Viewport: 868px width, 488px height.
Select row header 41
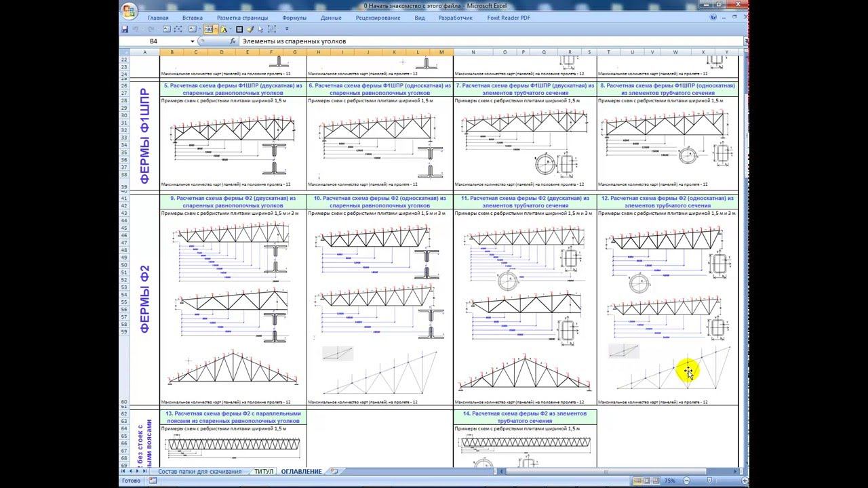(124, 199)
